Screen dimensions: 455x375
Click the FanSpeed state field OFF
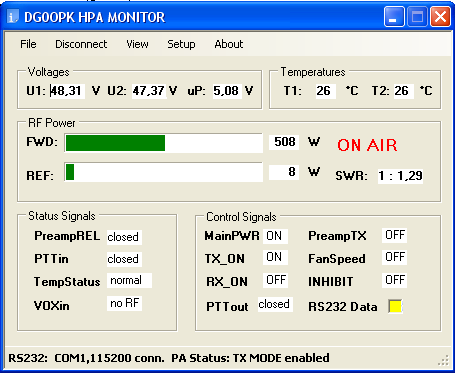394,257
